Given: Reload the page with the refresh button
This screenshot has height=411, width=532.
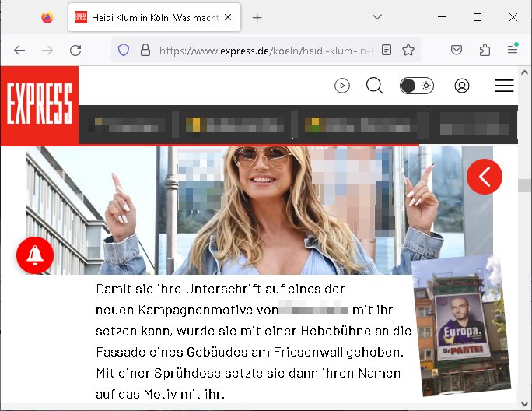Looking at the screenshot, I should pos(75,50).
